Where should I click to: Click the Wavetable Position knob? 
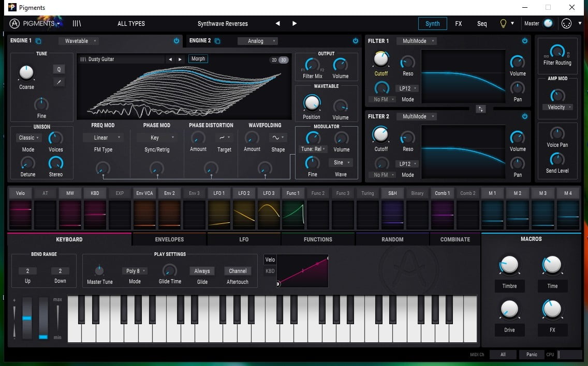click(312, 103)
